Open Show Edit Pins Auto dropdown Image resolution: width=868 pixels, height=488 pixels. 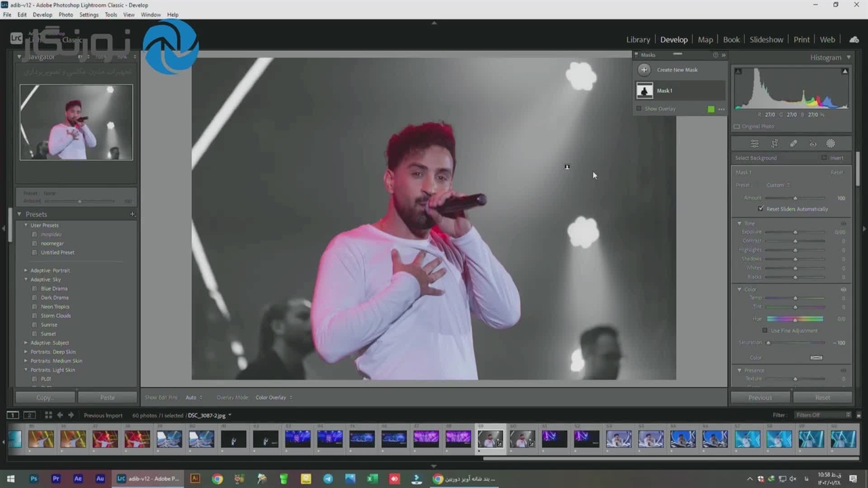(194, 398)
